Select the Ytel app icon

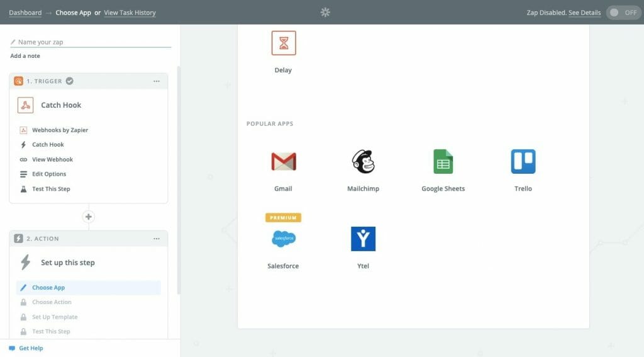[363, 239]
